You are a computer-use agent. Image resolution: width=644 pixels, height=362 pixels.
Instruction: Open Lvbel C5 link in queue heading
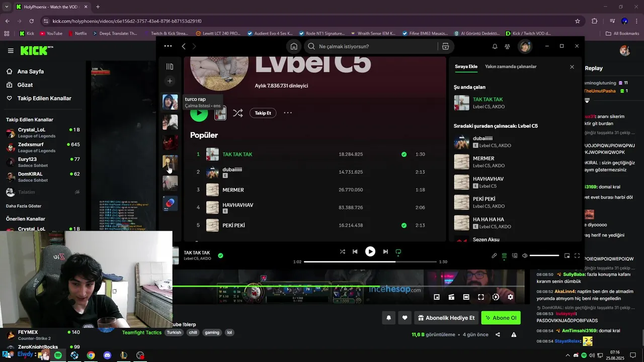(x=527, y=126)
